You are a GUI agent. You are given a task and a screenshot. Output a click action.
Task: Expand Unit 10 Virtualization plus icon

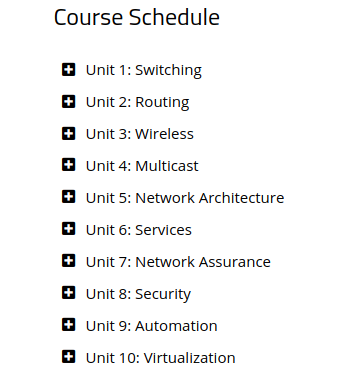(68, 357)
